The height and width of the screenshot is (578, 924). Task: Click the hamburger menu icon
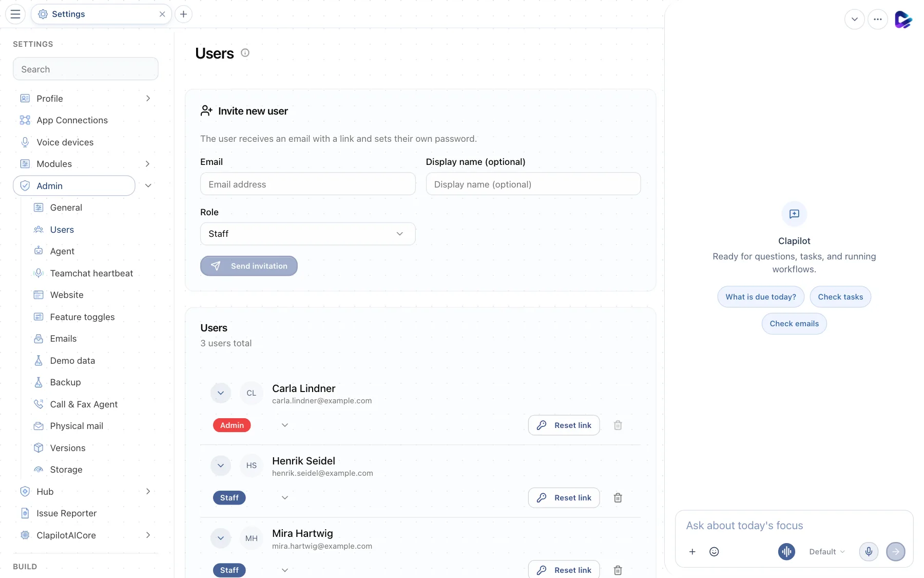(15, 14)
